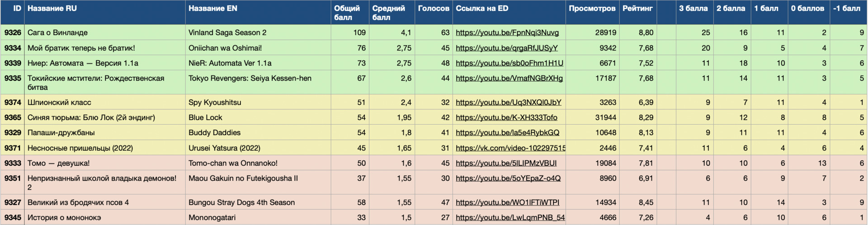Click the 'Рейтинг' column header
This screenshot has width=868, height=225.
tap(637, 9)
